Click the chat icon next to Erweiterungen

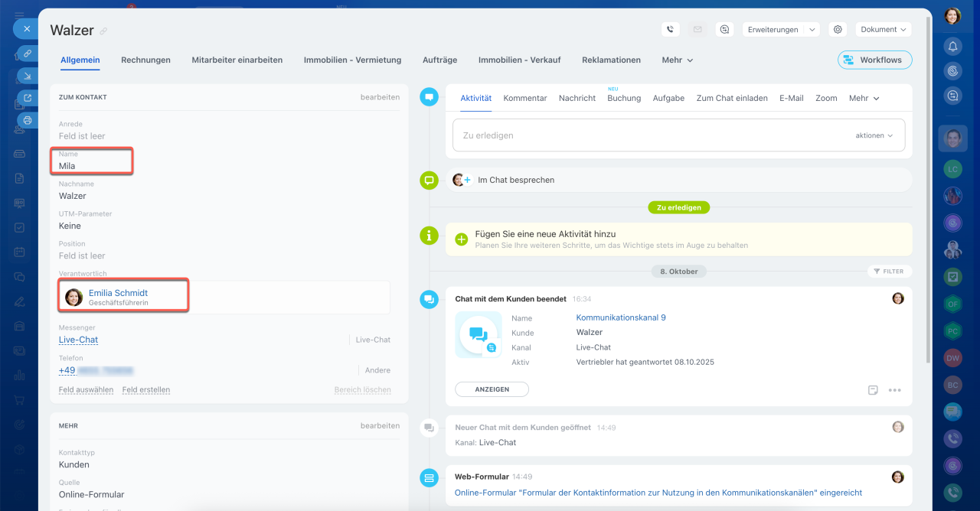click(x=724, y=30)
